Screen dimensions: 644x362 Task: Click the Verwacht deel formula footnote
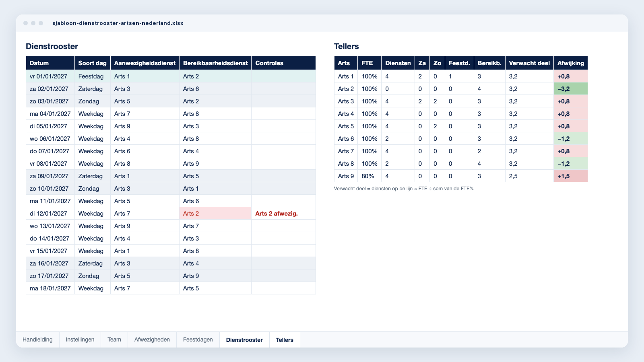coord(404,189)
